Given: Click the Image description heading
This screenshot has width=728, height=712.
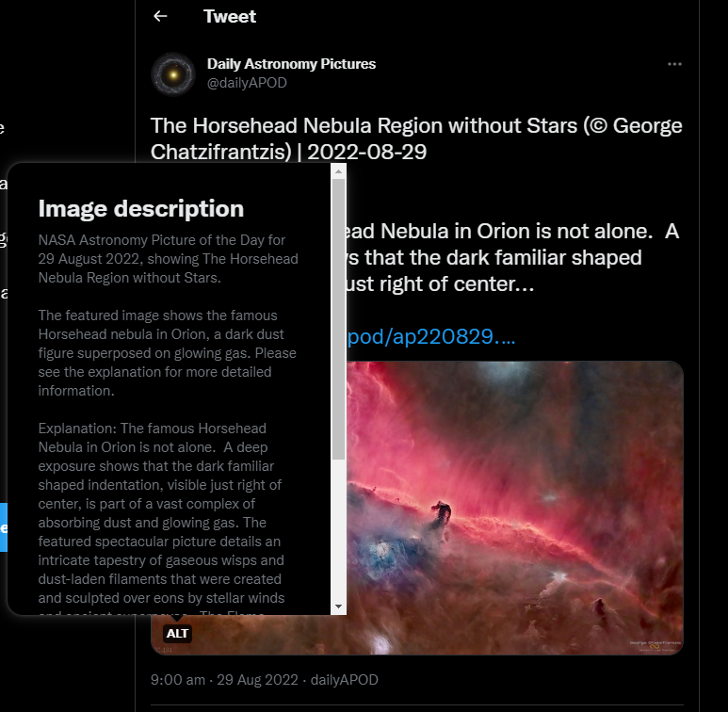Looking at the screenshot, I should [141, 208].
